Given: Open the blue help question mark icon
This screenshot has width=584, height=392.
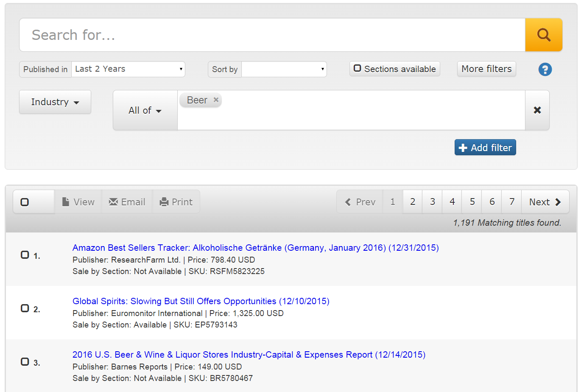Looking at the screenshot, I should pos(545,69).
